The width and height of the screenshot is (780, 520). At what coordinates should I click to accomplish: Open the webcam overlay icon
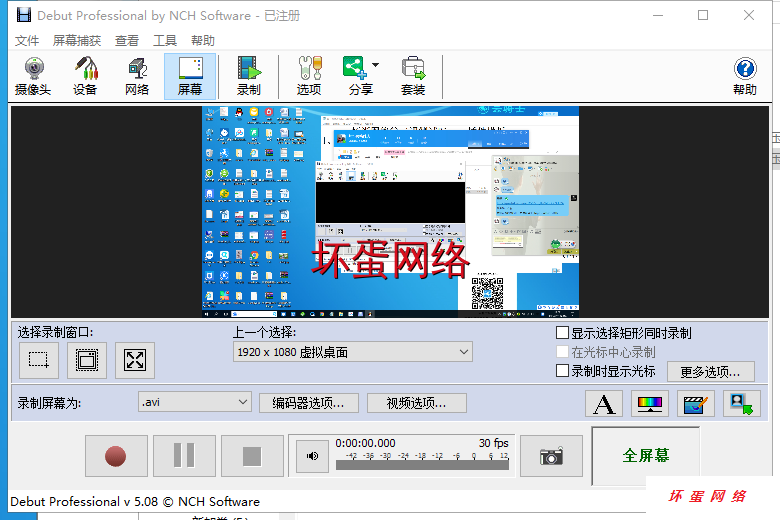(x=741, y=404)
